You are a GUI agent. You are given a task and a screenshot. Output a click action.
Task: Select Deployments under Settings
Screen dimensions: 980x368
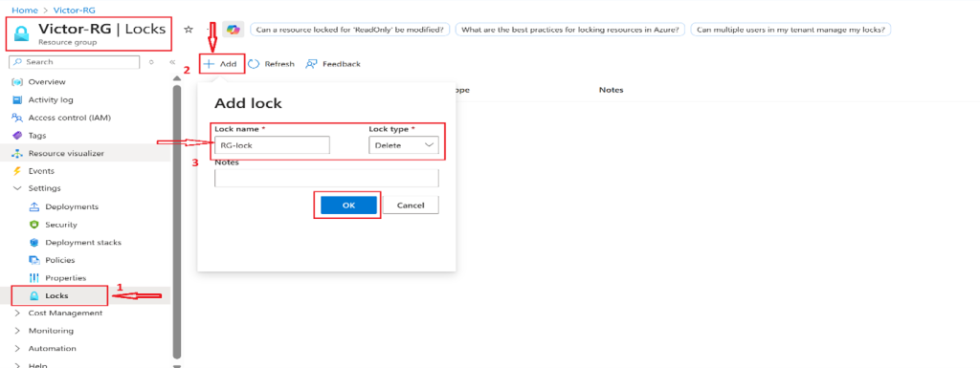72,206
